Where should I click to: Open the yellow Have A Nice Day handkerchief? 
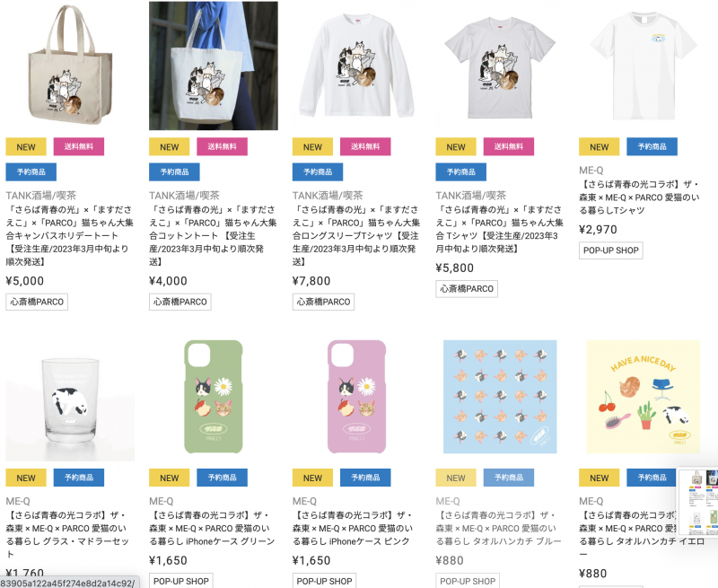pyautogui.click(x=644, y=397)
